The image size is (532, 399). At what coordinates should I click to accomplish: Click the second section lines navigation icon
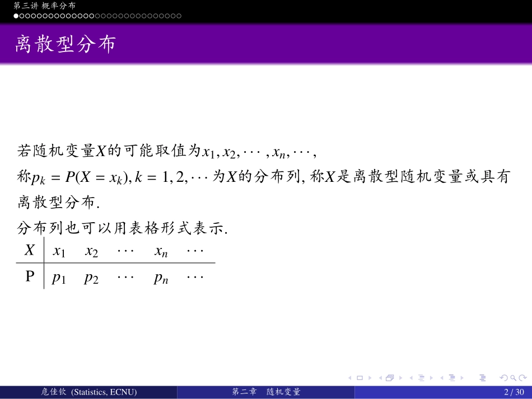pyautogui.click(x=452, y=377)
